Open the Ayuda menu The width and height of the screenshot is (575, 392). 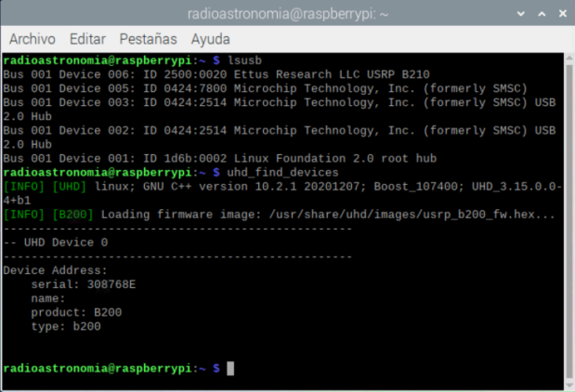coord(211,39)
